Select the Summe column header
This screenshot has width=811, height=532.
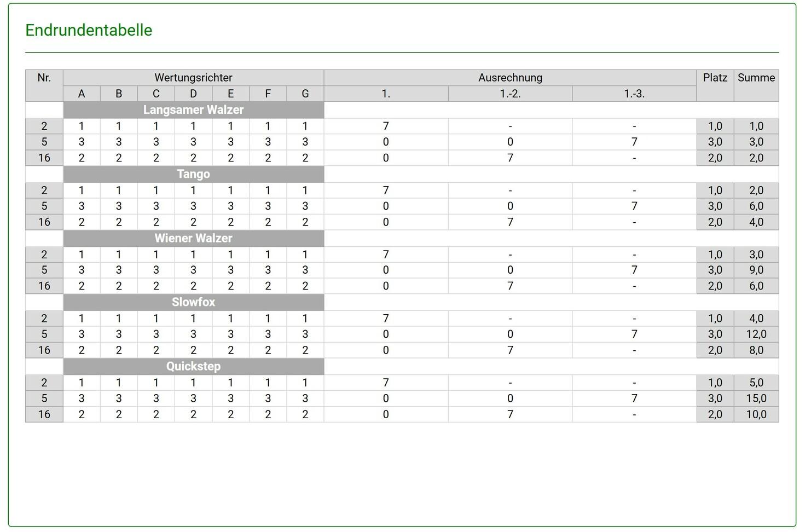point(756,78)
